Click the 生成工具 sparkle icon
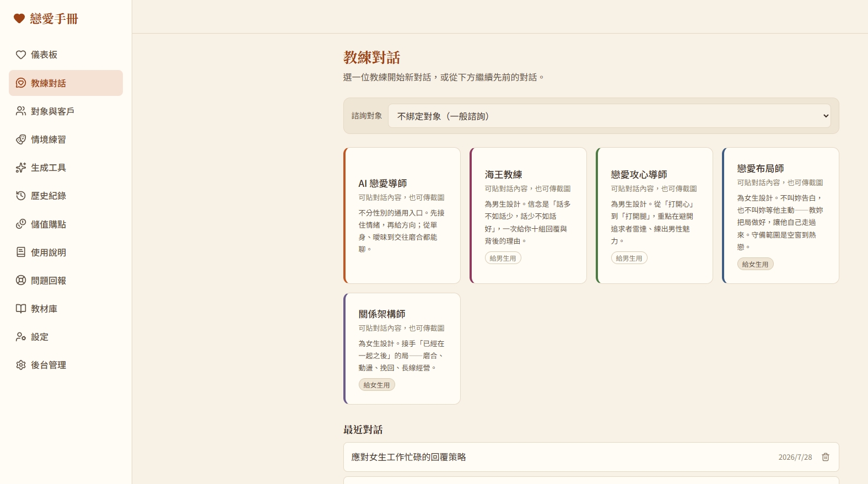The image size is (868, 484). click(21, 168)
